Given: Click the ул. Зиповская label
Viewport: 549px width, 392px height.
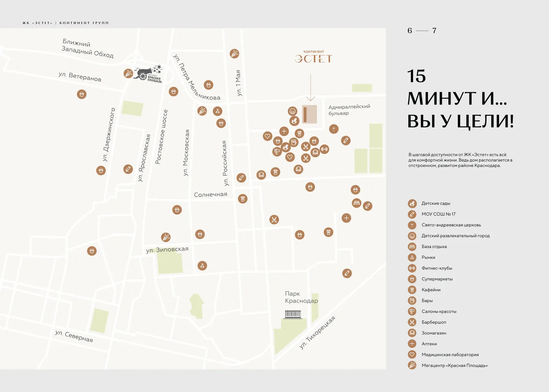Looking at the screenshot, I should point(167,250).
